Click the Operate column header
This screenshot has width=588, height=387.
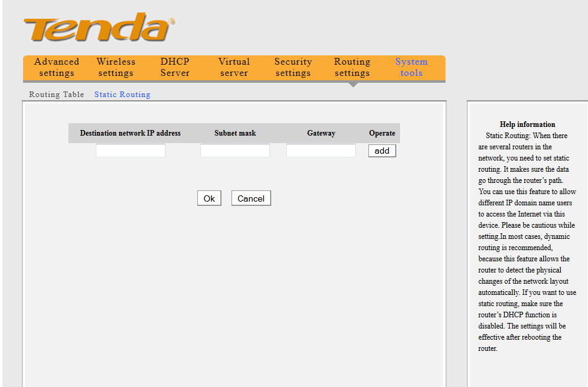coord(382,133)
